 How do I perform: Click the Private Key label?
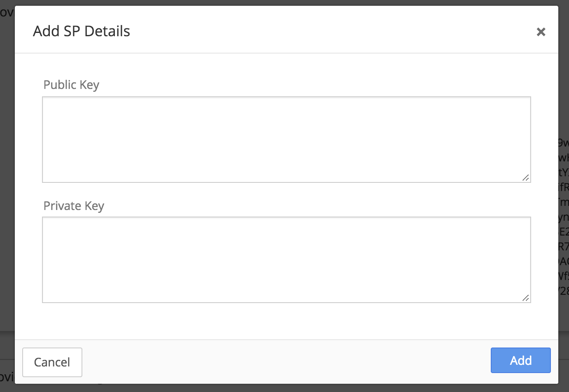74,206
